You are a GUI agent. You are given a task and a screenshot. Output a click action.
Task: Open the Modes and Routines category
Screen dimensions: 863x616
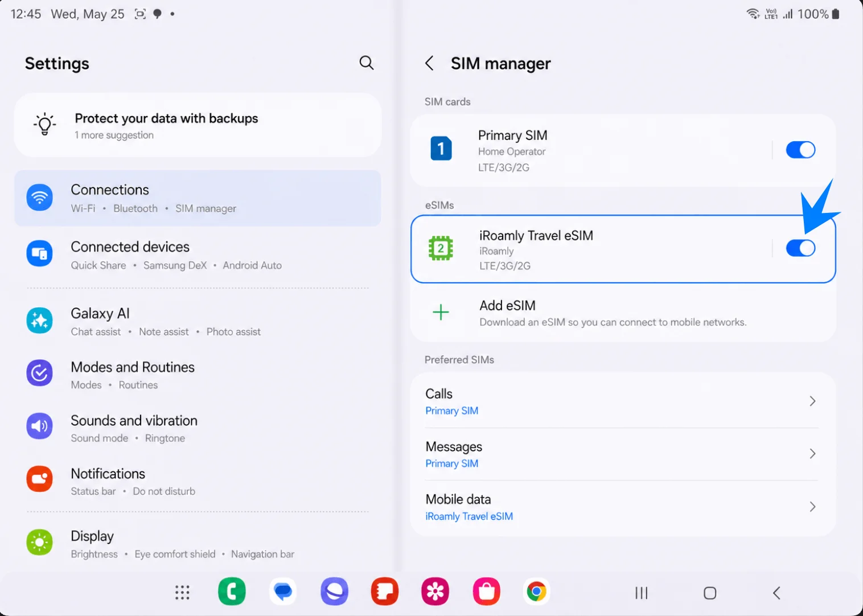pos(198,375)
